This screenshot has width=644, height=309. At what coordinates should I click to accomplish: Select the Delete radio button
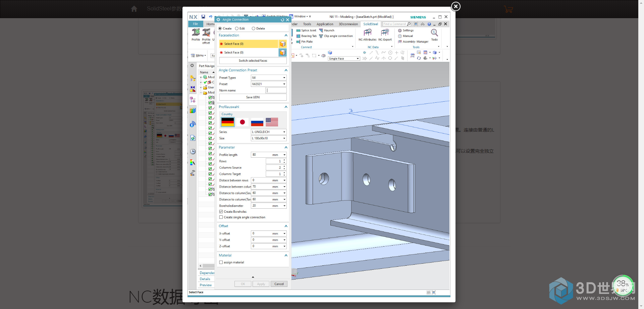click(254, 29)
